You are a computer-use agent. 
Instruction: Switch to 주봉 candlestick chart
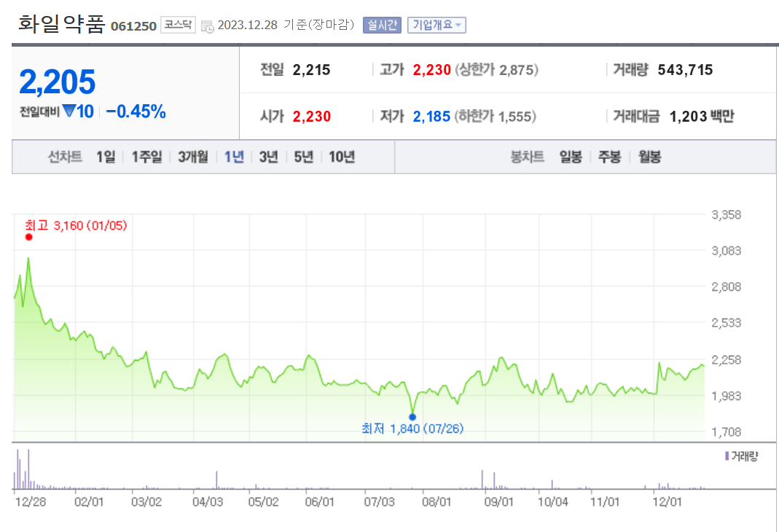coord(610,157)
